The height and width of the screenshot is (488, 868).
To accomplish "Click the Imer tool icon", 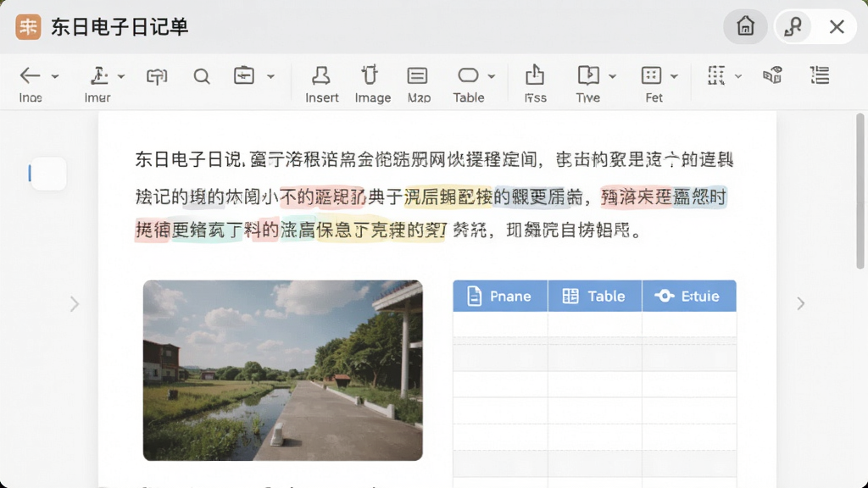I will coord(99,75).
